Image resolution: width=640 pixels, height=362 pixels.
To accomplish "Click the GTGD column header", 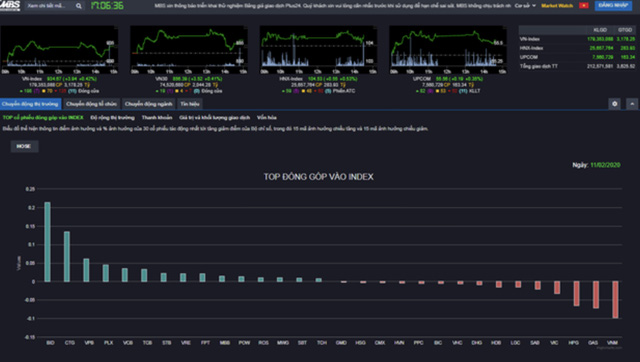I will pos(625,30).
